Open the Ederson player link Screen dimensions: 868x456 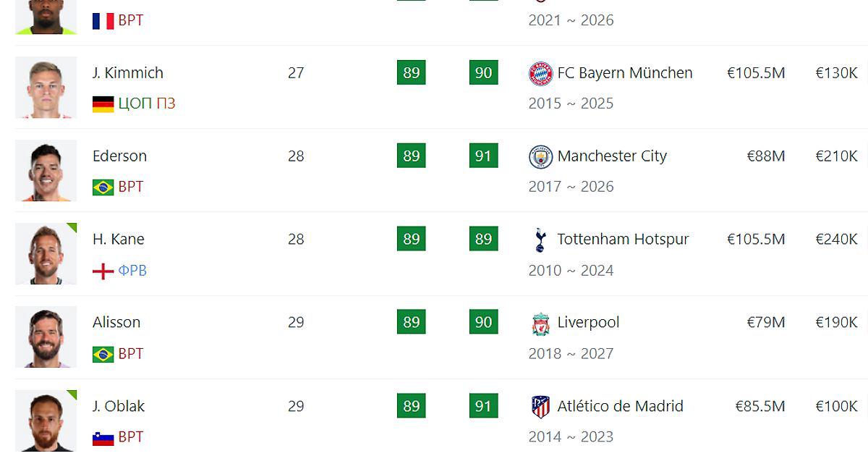[119, 156]
